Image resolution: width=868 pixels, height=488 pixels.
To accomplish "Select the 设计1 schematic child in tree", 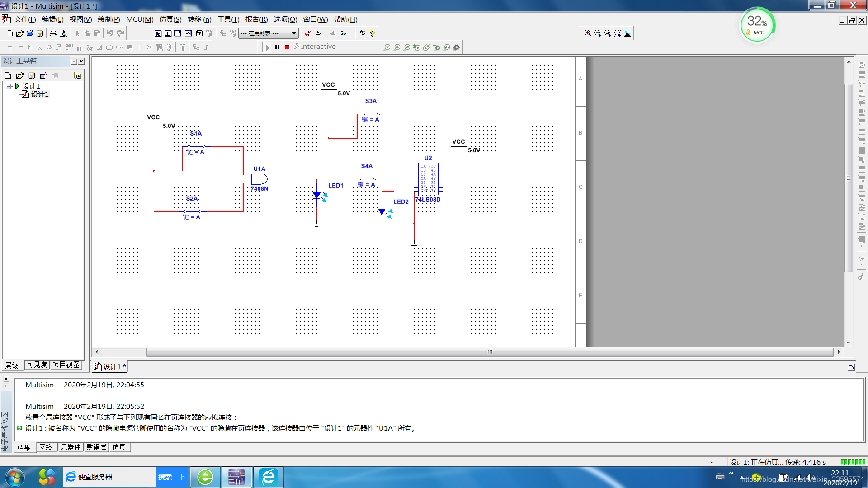I will point(40,94).
